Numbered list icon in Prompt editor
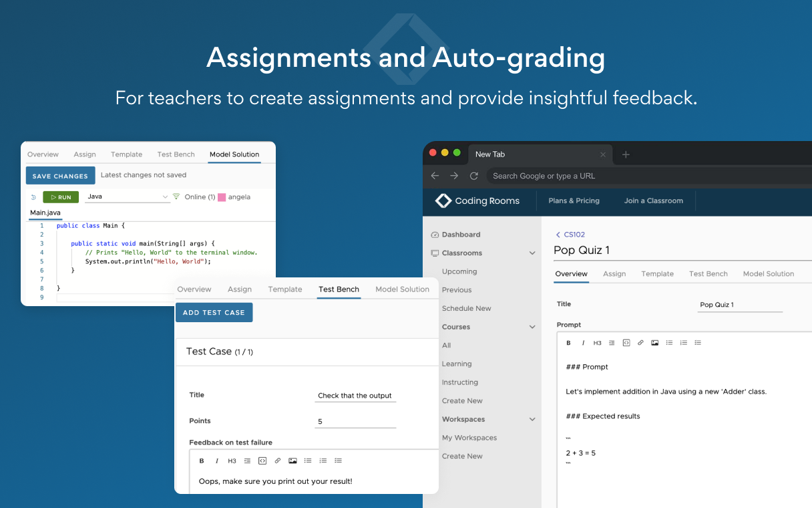The width and height of the screenshot is (812, 508). pyautogui.click(x=684, y=343)
